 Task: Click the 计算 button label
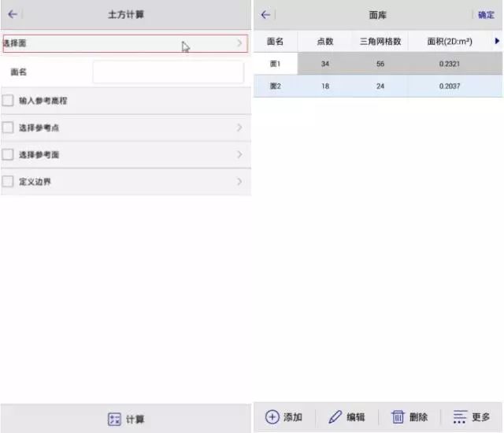pyautogui.click(x=135, y=419)
